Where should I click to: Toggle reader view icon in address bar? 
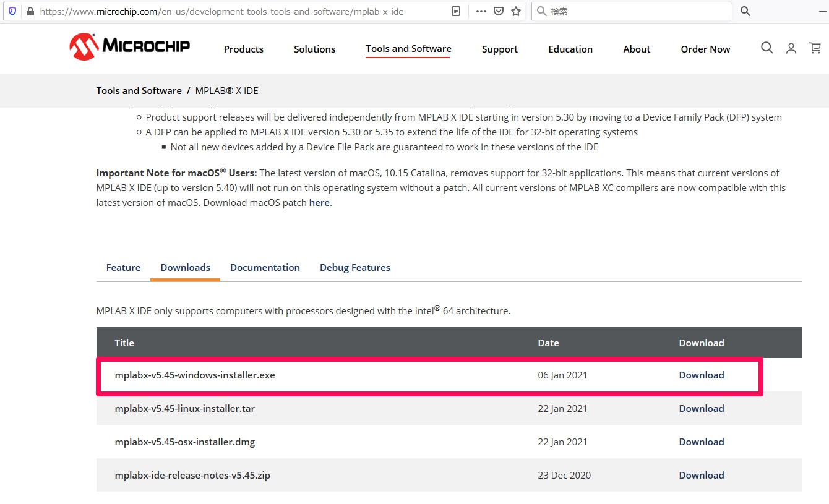pos(456,11)
